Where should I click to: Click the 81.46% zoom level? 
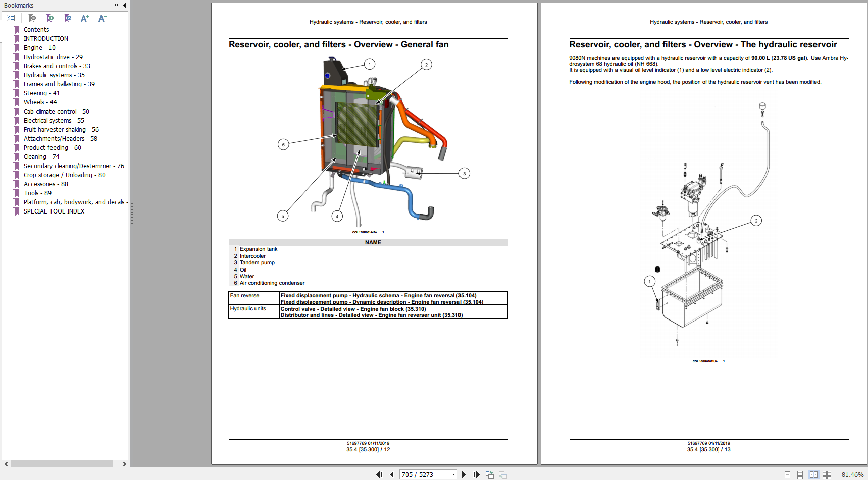pos(852,475)
